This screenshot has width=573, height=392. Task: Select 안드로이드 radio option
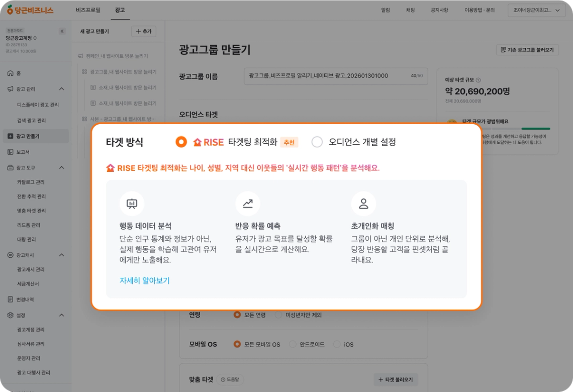pyautogui.click(x=293, y=344)
